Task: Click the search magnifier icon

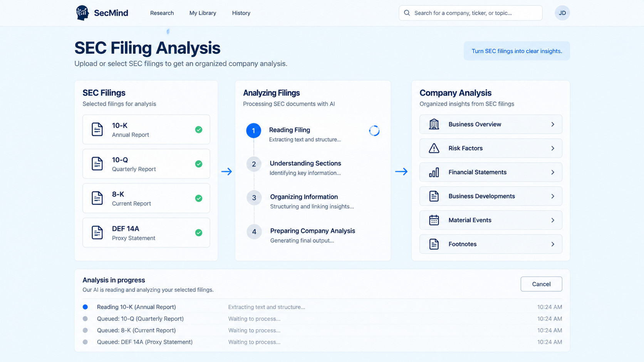Action: [x=407, y=13]
